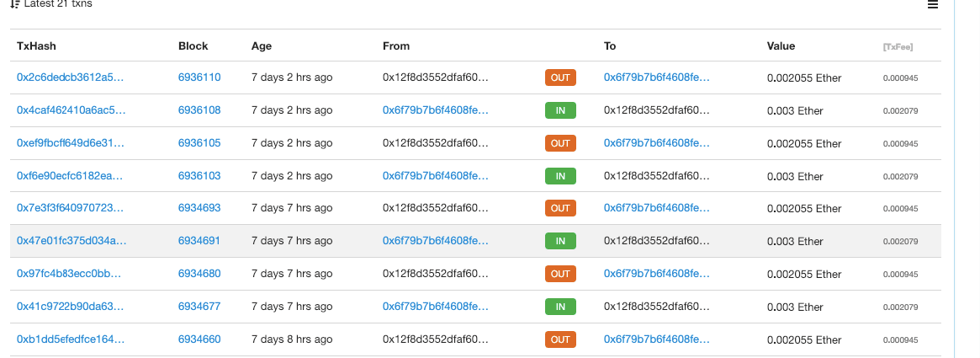Open the From address in block 6936108 row
This screenshot has height=358, width=980.
point(435,110)
